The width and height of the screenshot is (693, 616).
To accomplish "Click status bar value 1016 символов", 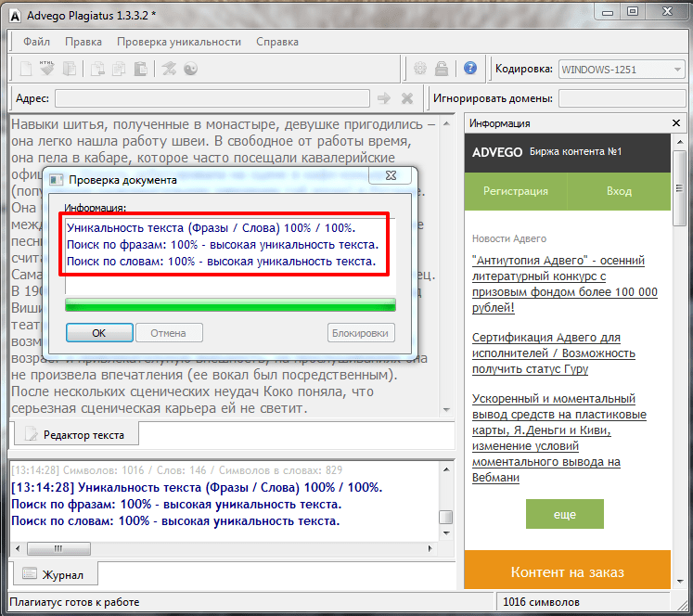I will 541,602.
